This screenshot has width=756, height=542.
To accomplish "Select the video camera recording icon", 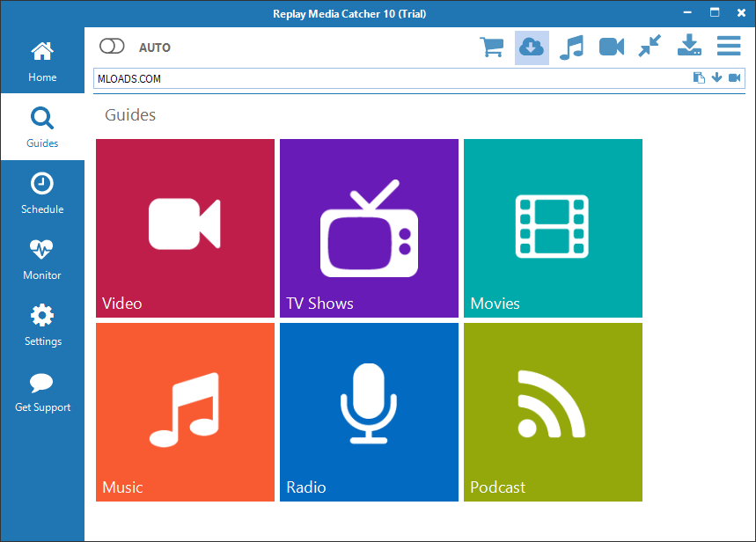I will [611, 46].
